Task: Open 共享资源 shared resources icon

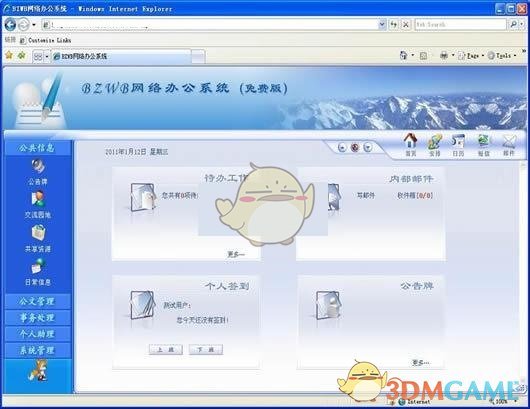Action: (x=38, y=239)
